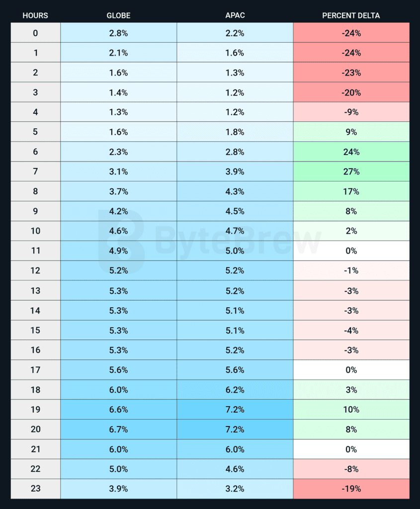Select the -19% percent delta cell
This screenshot has width=420, height=509.
[x=351, y=489]
